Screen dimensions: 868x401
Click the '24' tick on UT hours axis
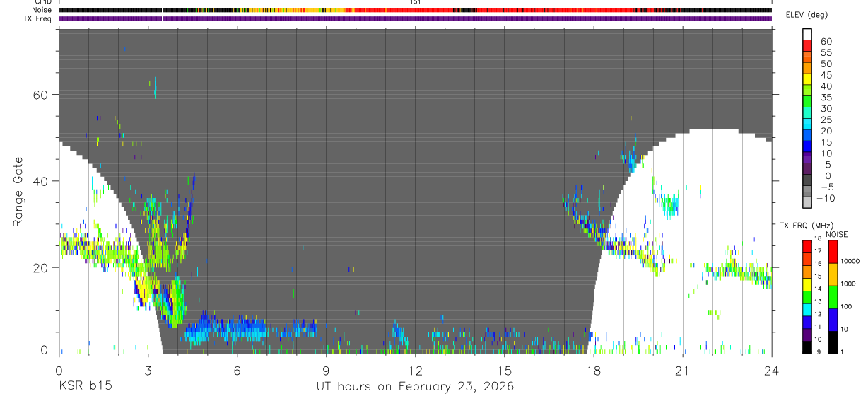click(772, 371)
